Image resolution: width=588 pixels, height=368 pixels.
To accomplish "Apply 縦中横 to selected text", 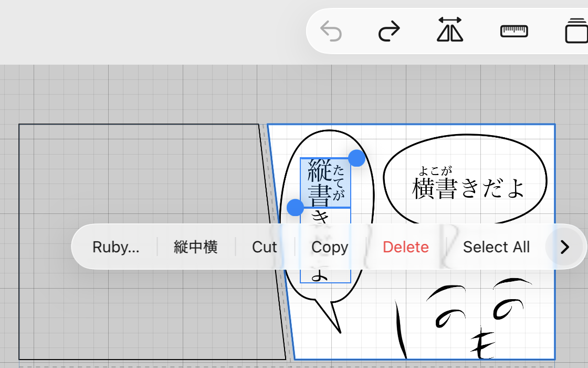I will (x=195, y=247).
